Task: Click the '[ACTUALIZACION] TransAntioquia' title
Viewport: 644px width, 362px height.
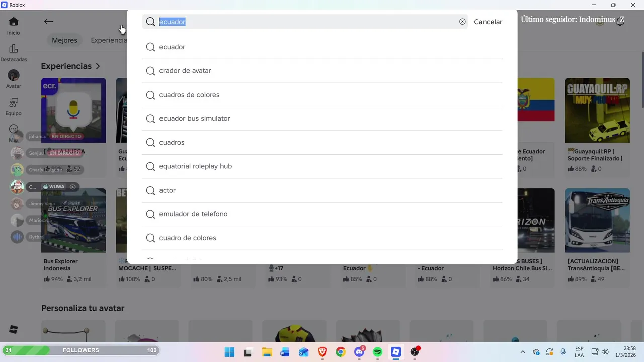Action: pos(596,265)
